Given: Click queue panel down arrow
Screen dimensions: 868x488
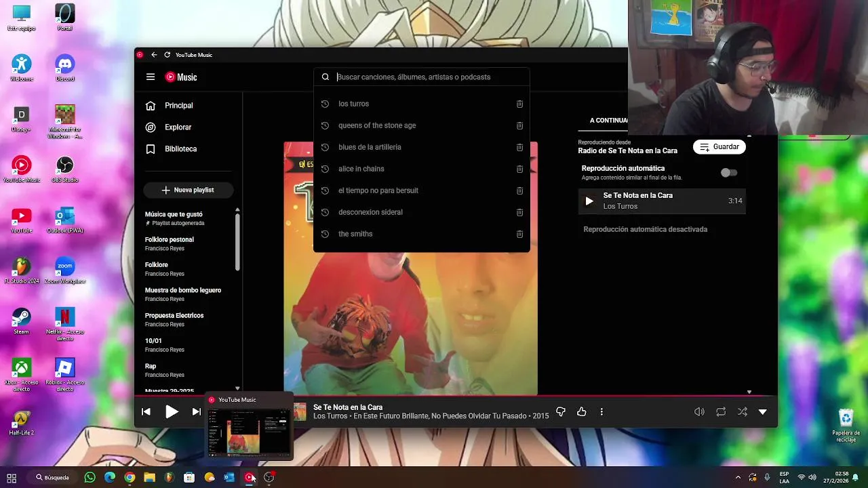Looking at the screenshot, I should coord(749,392).
